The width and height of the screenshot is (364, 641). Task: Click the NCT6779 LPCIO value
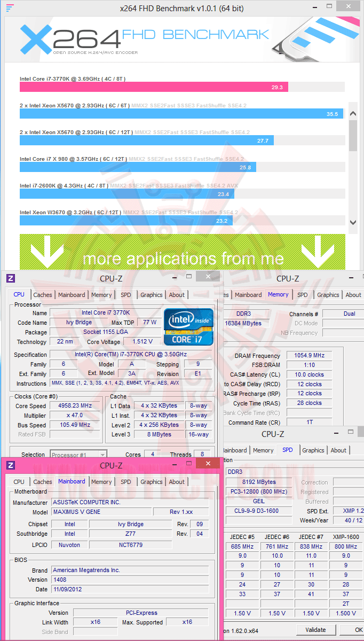(131, 544)
